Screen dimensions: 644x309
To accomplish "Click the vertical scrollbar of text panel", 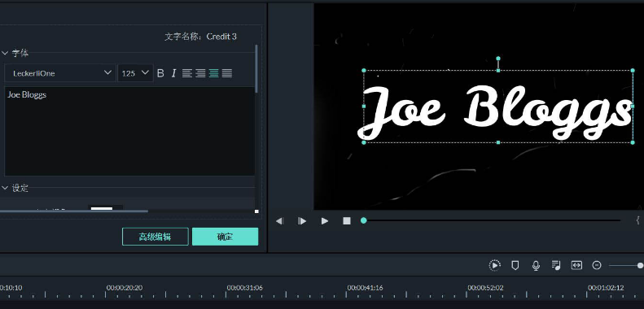I will pyautogui.click(x=256, y=68).
